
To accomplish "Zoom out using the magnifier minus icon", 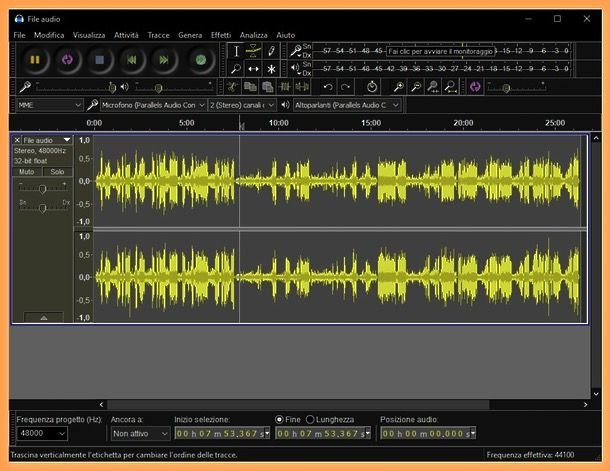I will [415, 87].
